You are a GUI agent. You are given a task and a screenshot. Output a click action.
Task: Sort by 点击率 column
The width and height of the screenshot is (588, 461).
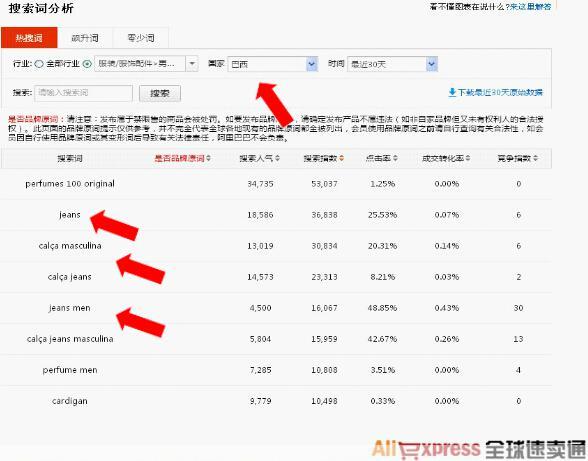tap(382, 158)
